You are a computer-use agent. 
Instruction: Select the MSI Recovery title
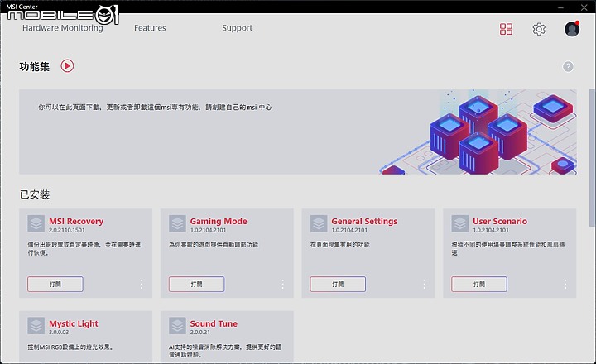pos(76,221)
